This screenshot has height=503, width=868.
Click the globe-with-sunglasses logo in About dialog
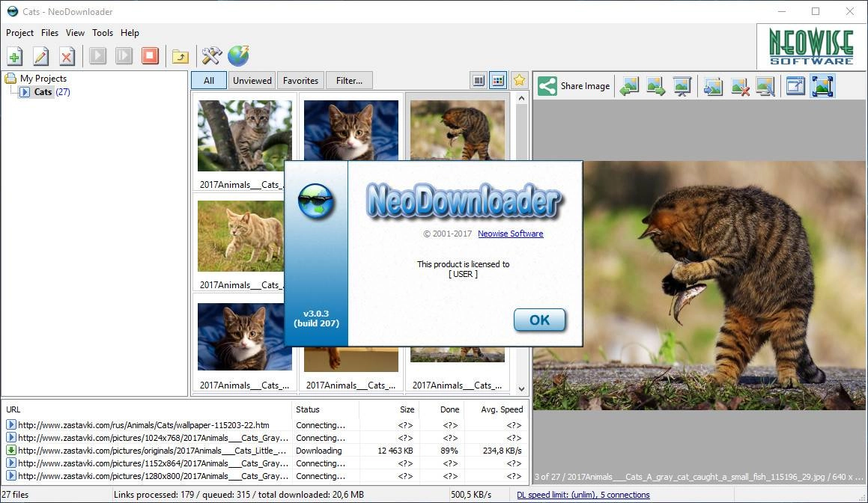pos(315,201)
